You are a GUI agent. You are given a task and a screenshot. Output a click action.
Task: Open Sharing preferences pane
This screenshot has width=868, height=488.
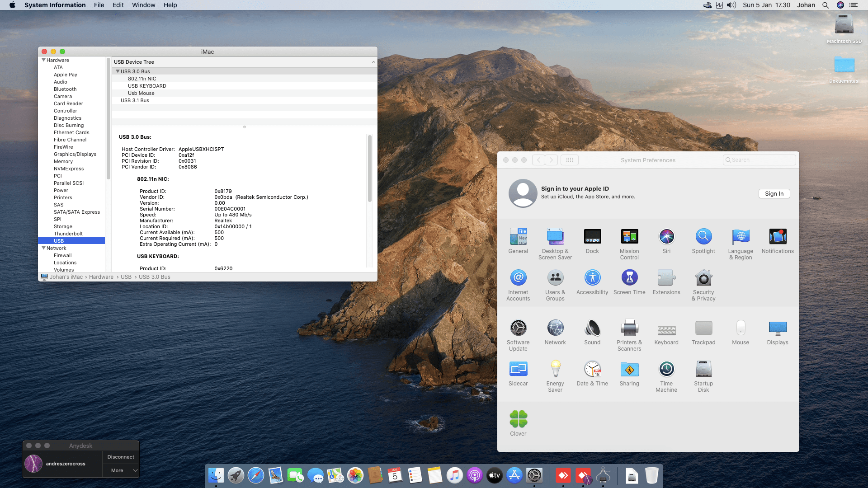tap(629, 373)
